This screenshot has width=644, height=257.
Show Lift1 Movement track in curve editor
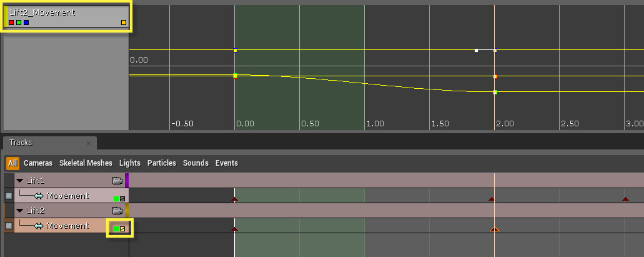[122, 199]
